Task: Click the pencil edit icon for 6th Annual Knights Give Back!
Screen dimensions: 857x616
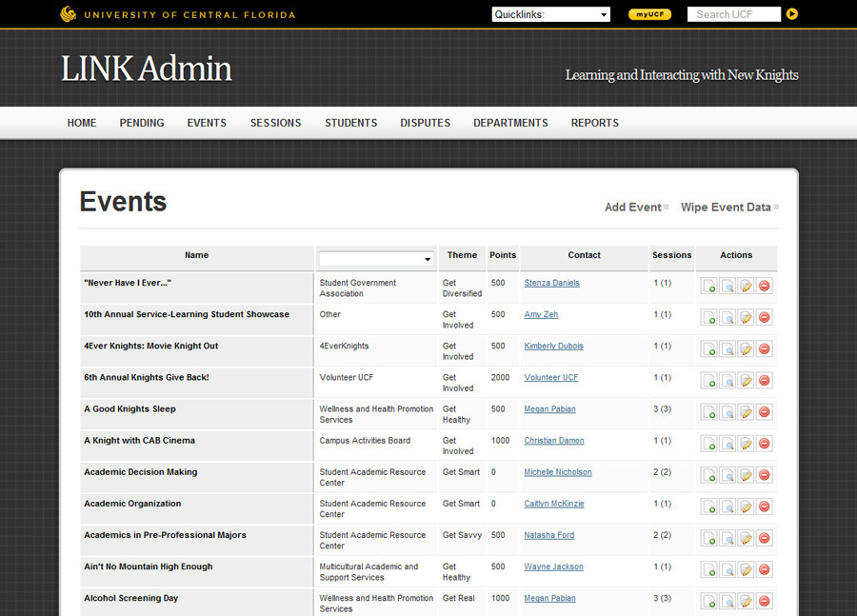Action: click(747, 380)
